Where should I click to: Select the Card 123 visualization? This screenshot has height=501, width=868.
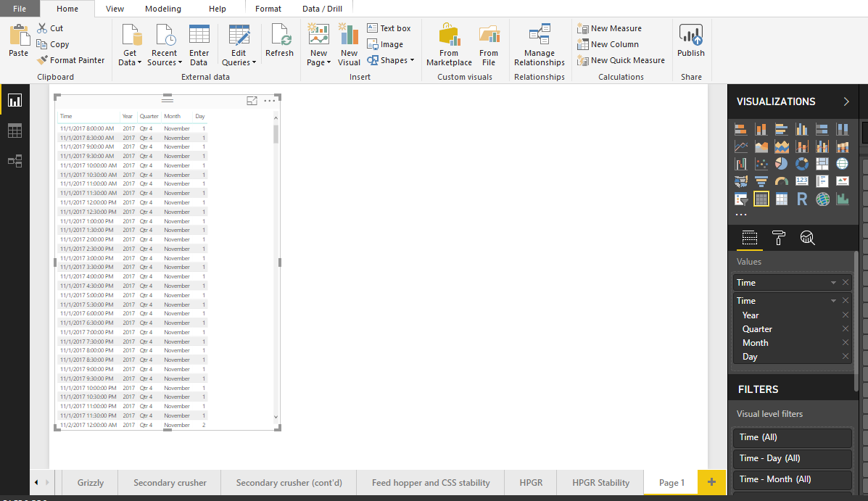[801, 181]
